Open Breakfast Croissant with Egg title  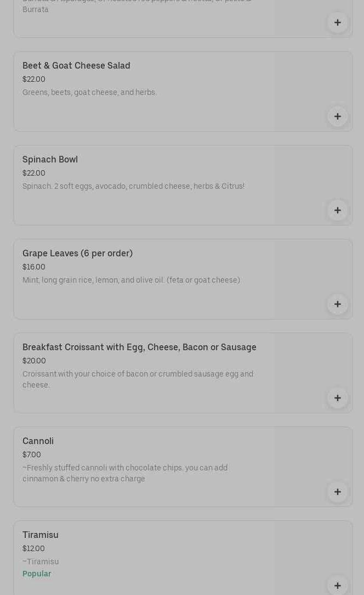[139, 347]
